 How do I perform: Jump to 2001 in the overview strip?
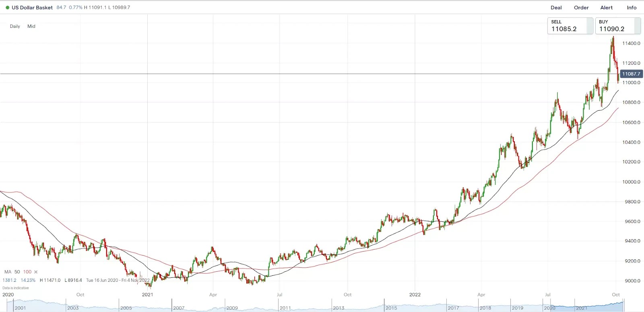tap(20, 308)
